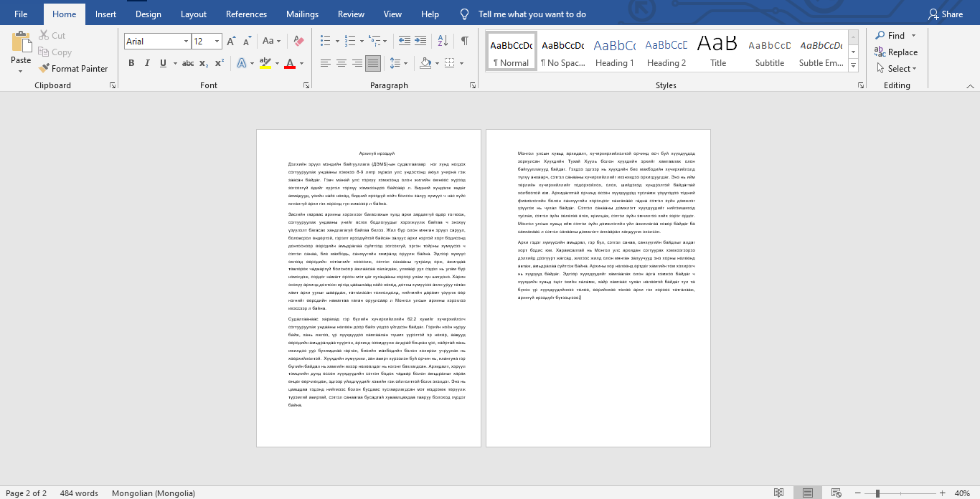
Task: Click the red font color swatch
Action: point(290,64)
